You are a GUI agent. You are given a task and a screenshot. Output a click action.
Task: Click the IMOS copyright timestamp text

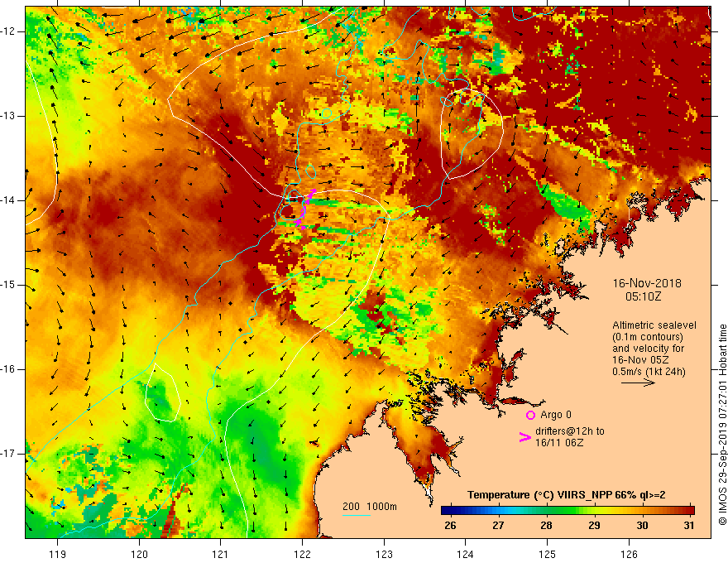[x=722, y=425]
